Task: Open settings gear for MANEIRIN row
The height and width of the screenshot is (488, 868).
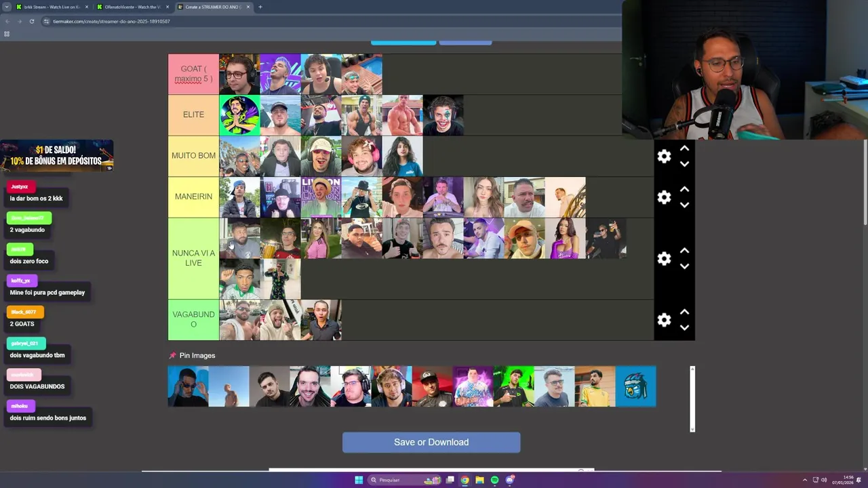Action: click(664, 197)
